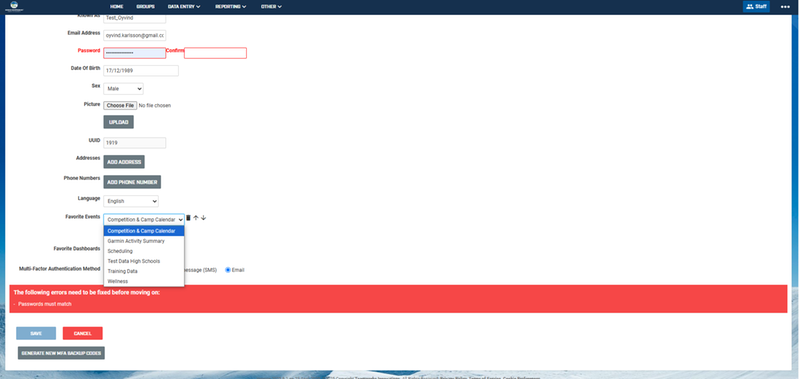The height and width of the screenshot is (379, 799).
Task: Click the Staff user button
Action: (x=756, y=7)
